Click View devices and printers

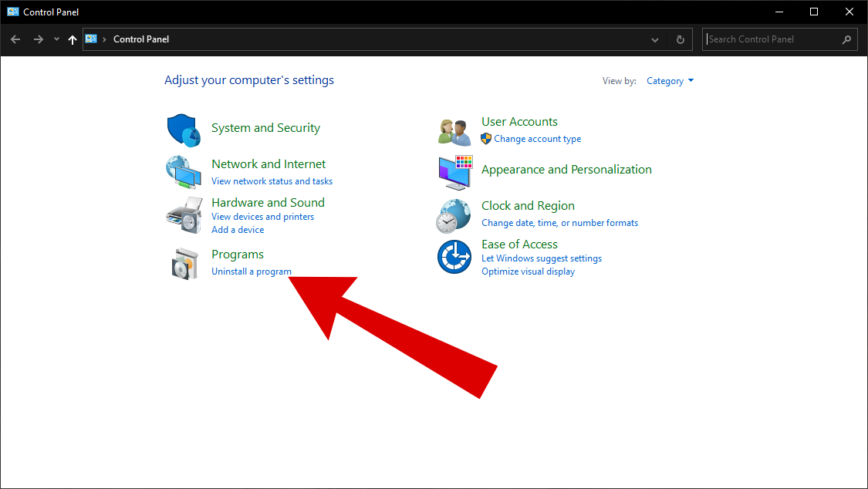click(x=262, y=217)
